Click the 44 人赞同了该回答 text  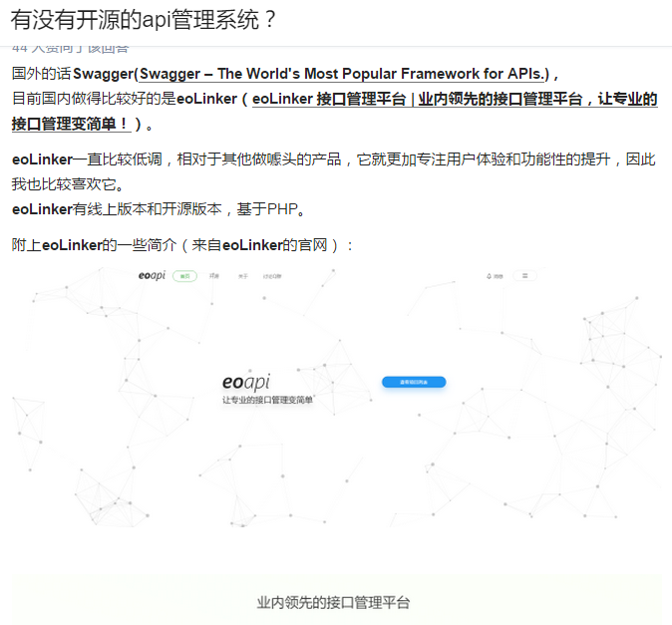pyautogui.click(x=70, y=49)
